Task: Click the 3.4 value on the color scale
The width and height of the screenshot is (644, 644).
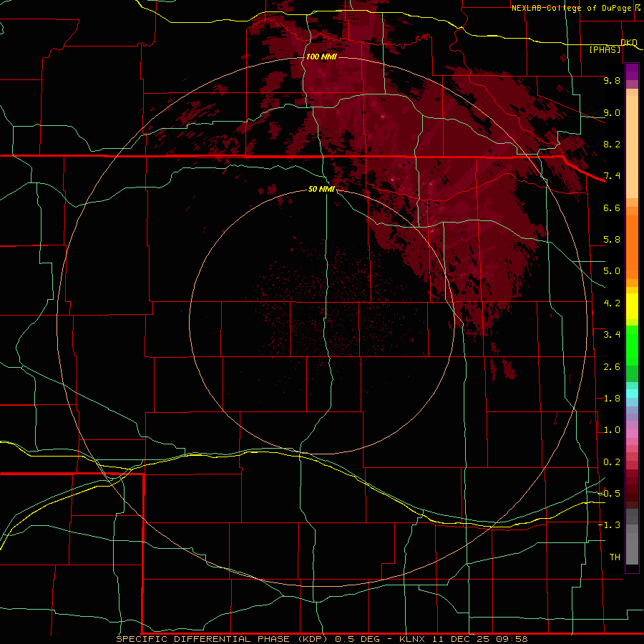Action: 612,335
